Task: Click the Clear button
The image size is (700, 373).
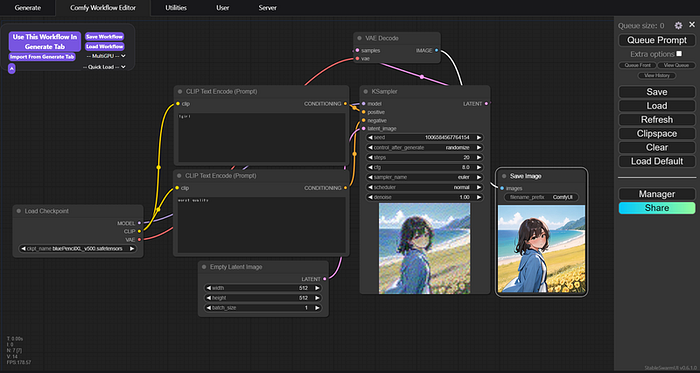Action: (x=657, y=147)
